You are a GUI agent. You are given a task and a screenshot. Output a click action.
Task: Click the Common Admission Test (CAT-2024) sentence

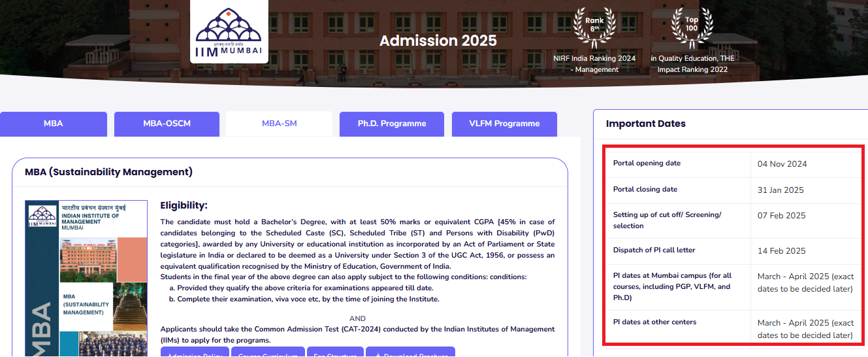(357, 335)
